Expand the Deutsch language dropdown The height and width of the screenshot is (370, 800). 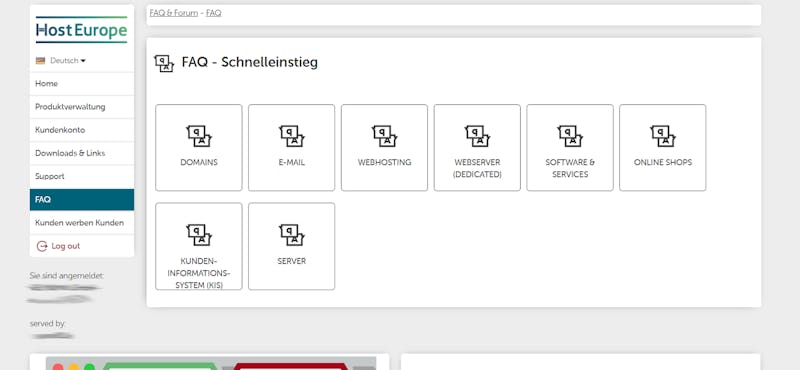click(68, 61)
